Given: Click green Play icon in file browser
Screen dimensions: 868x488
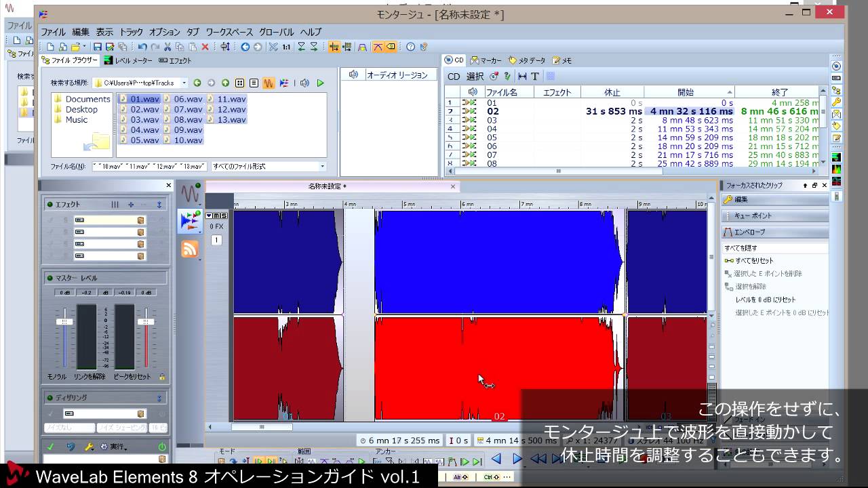Looking at the screenshot, I should 320,83.
